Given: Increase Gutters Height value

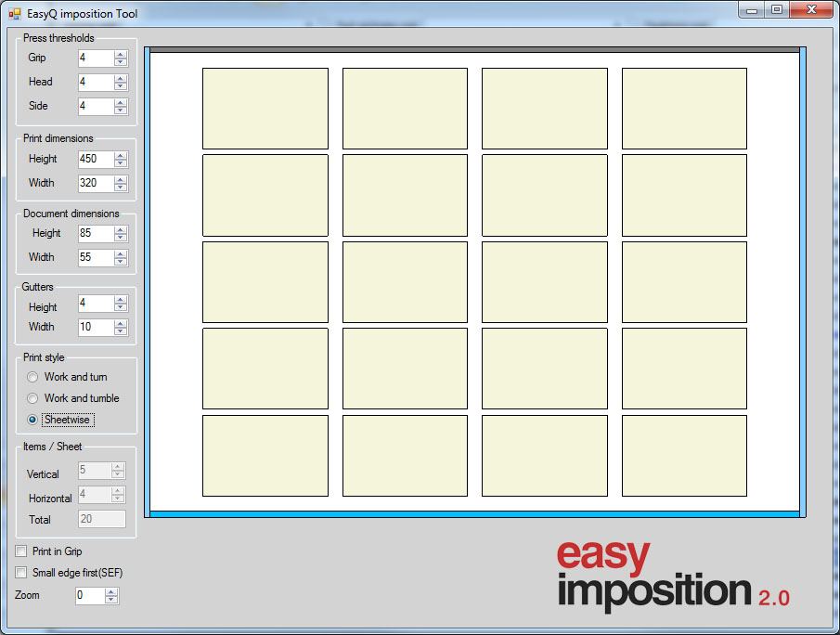Looking at the screenshot, I should coord(121,300).
